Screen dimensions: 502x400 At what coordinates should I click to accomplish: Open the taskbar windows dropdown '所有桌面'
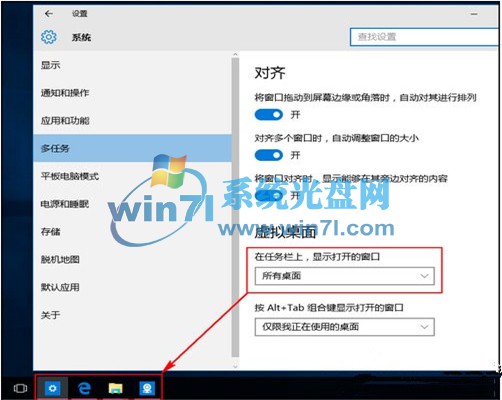pos(345,276)
